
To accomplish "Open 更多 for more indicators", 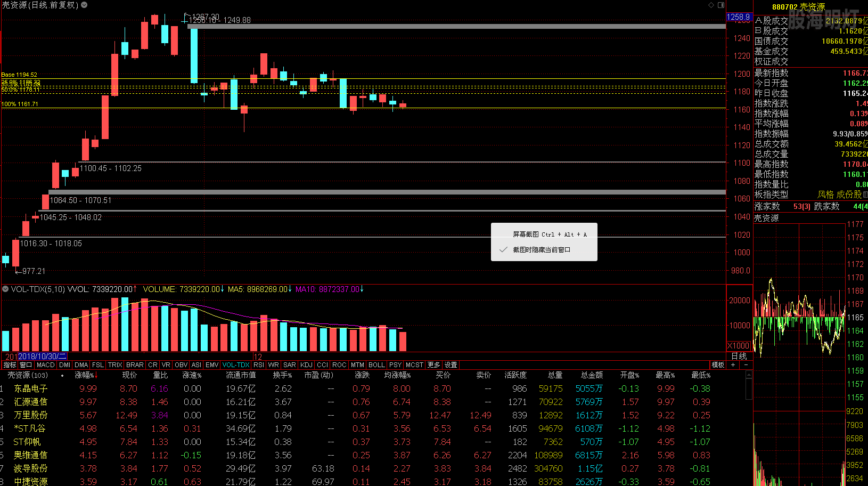I will click(434, 365).
